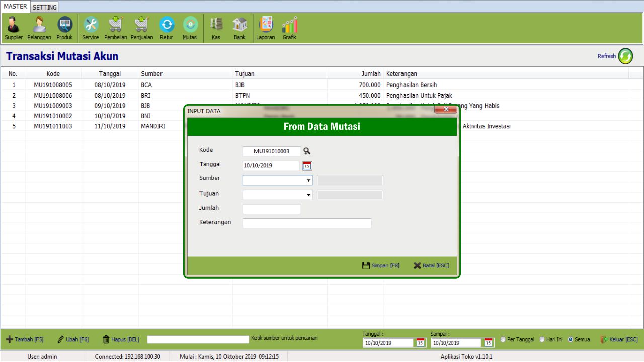Select the Per Tanggal radio button
This screenshot has height=362, width=644.
(503, 340)
